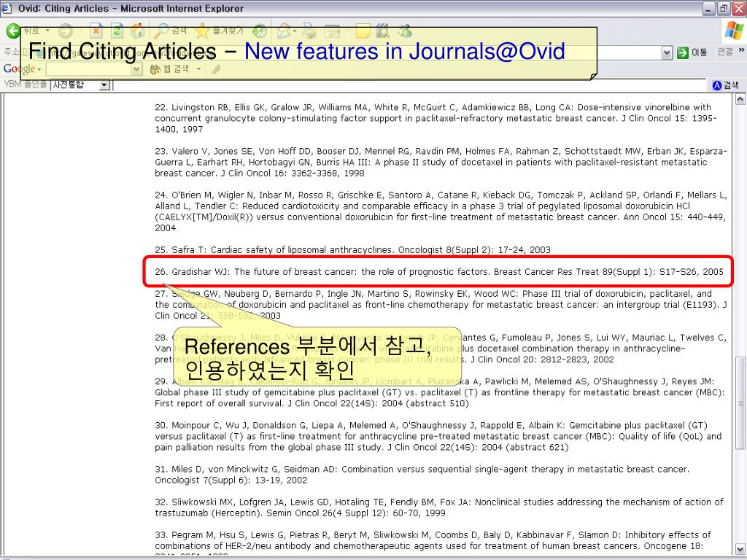Go to the Home page icon

137,31
